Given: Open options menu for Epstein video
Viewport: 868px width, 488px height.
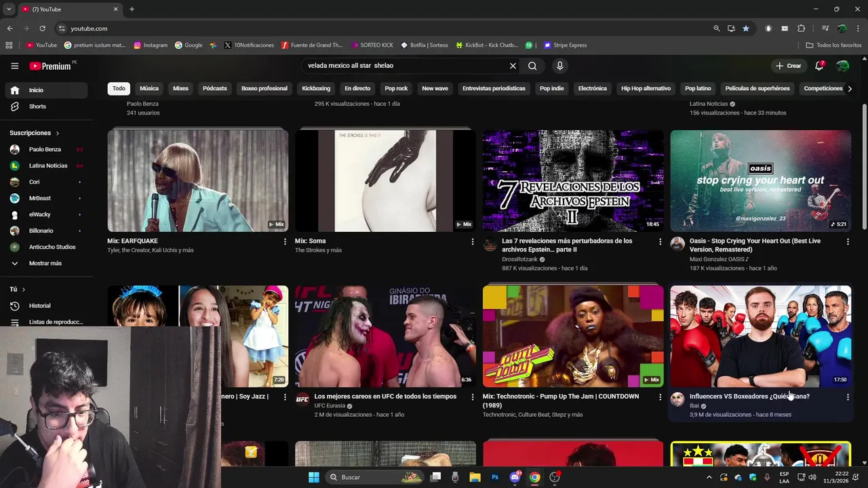Looking at the screenshot, I should (660, 241).
